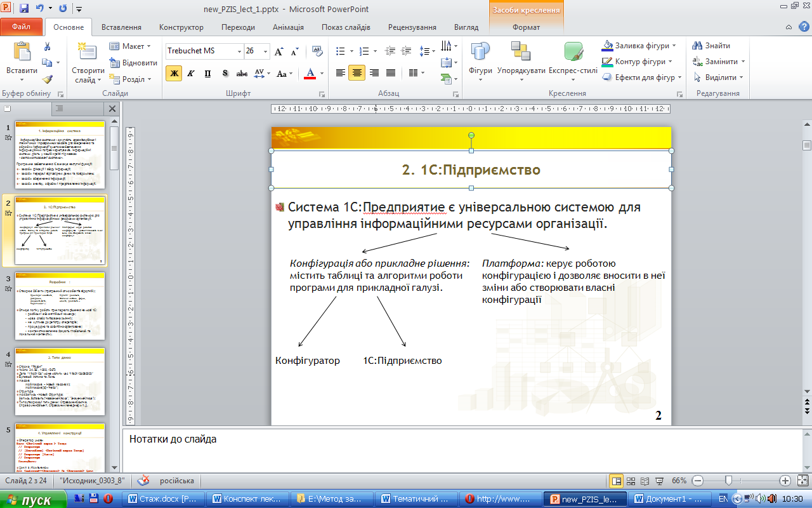
Task: Click the Виділити select button
Action: [x=718, y=77]
